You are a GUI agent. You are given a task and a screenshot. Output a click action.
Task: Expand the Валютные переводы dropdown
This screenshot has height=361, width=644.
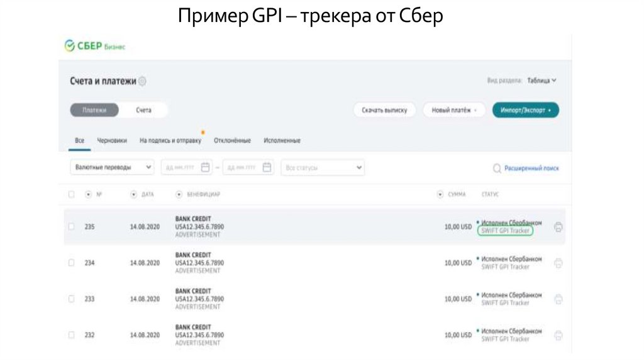(x=112, y=167)
